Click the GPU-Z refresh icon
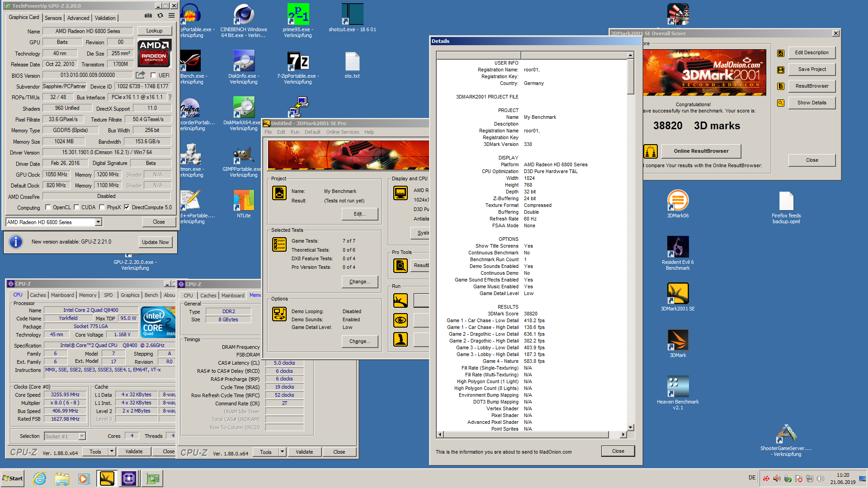This screenshot has height=488, width=868. point(160,15)
